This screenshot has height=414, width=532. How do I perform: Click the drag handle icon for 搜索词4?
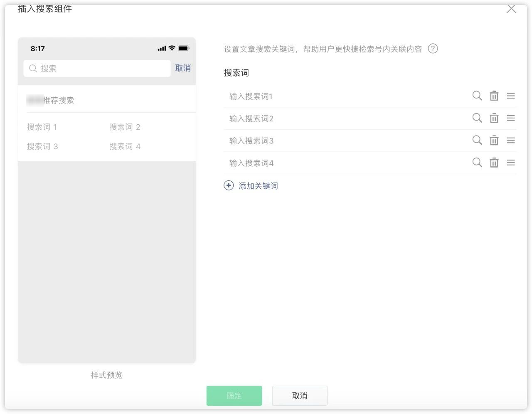510,163
